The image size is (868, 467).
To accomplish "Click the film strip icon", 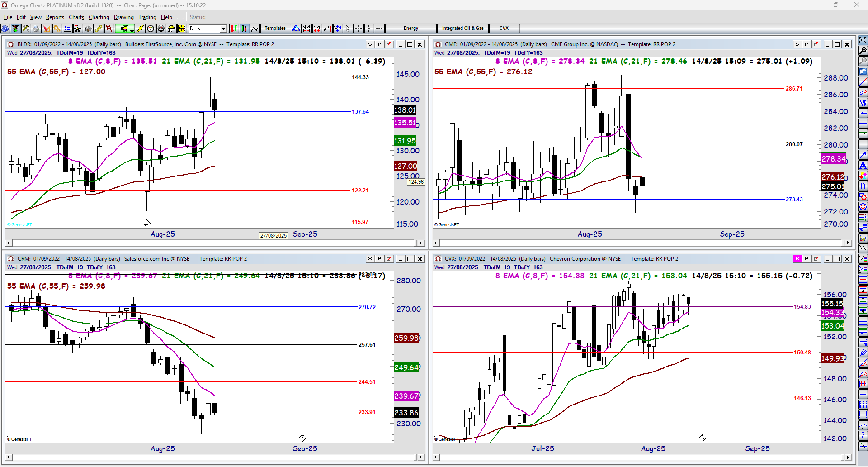I will (x=182, y=29).
